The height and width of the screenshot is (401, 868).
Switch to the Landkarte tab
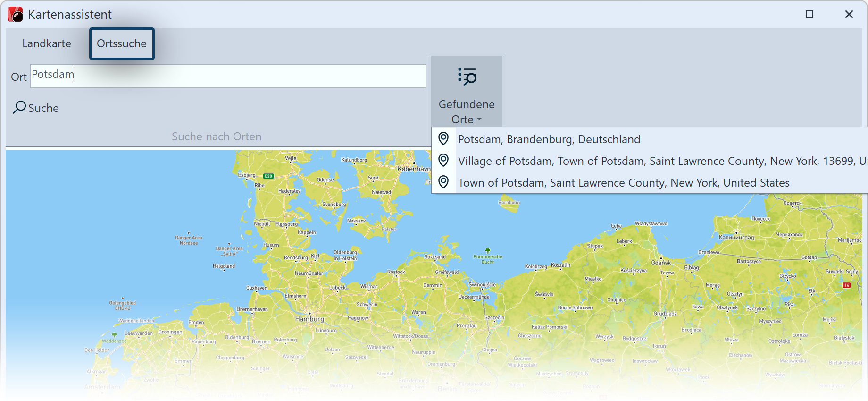[47, 43]
